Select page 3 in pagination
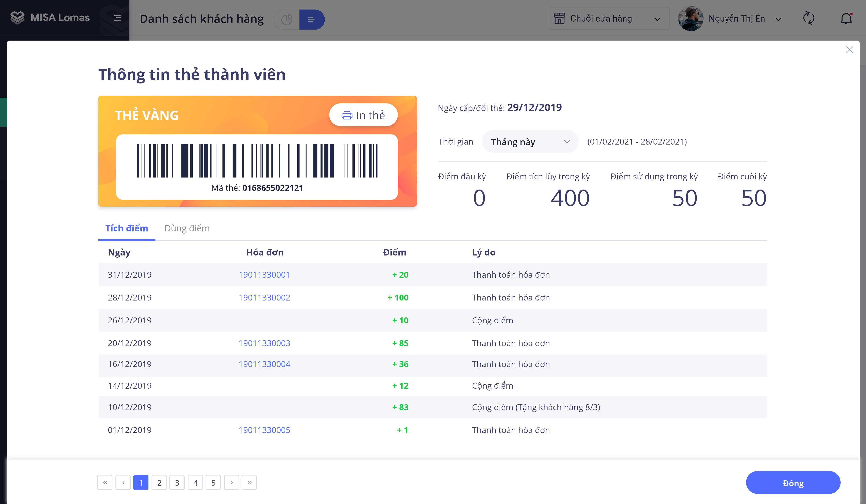866x504 pixels. [177, 482]
